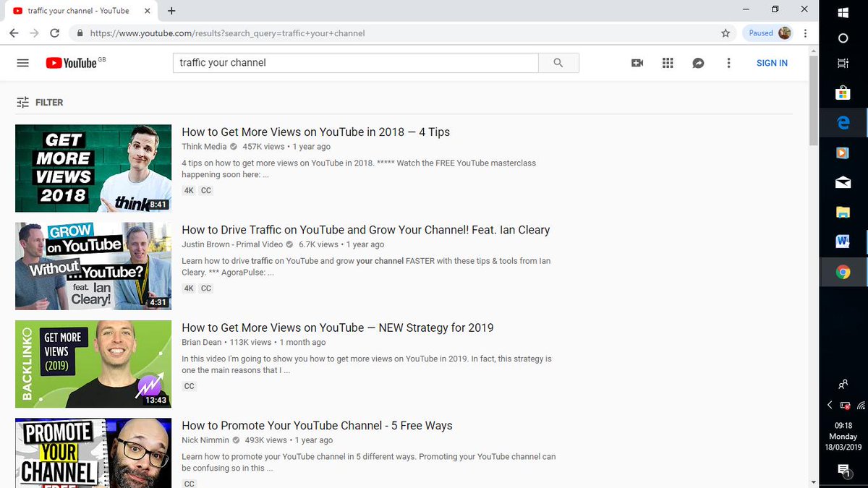Viewport: 868px width, 488px height.
Task: Click '6.7K views' text
Action: 318,244
